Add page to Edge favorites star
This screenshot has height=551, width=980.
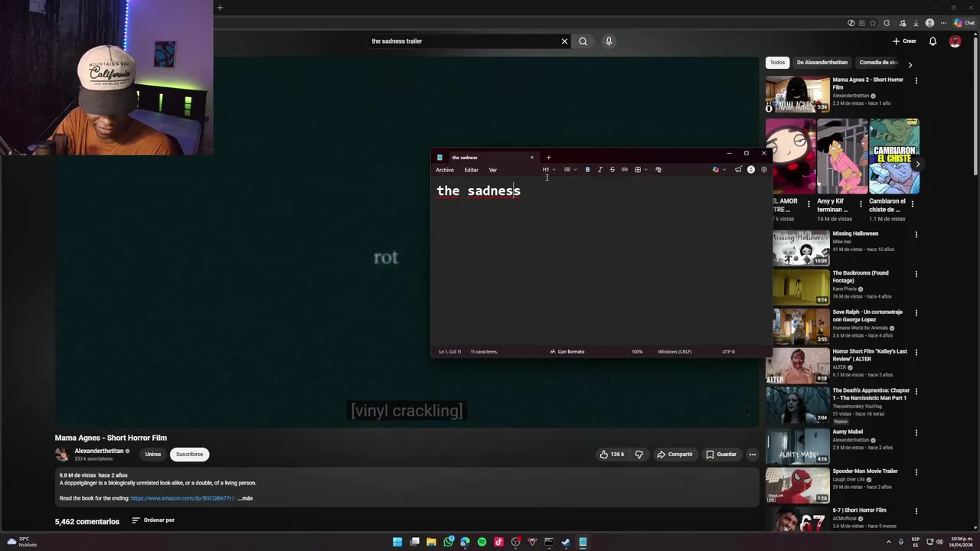pyautogui.click(x=873, y=23)
